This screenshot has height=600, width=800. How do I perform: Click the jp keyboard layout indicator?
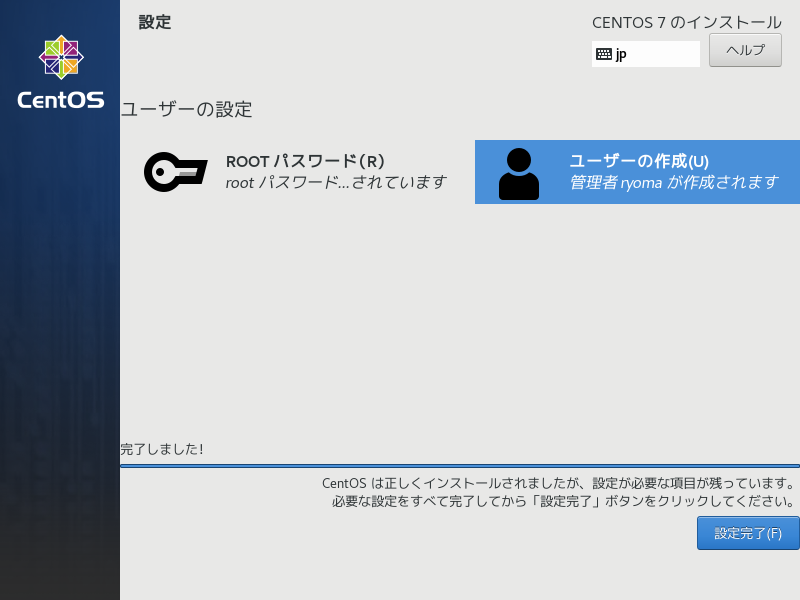[645, 54]
